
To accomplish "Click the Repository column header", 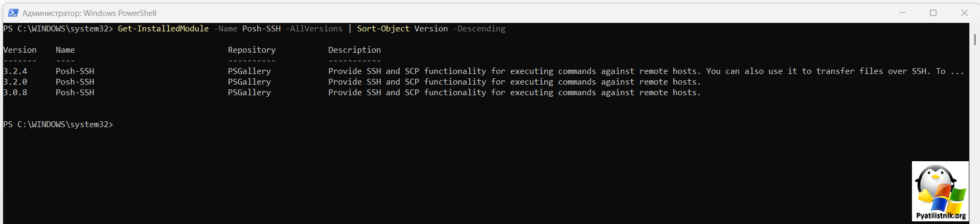I will click(x=252, y=50).
